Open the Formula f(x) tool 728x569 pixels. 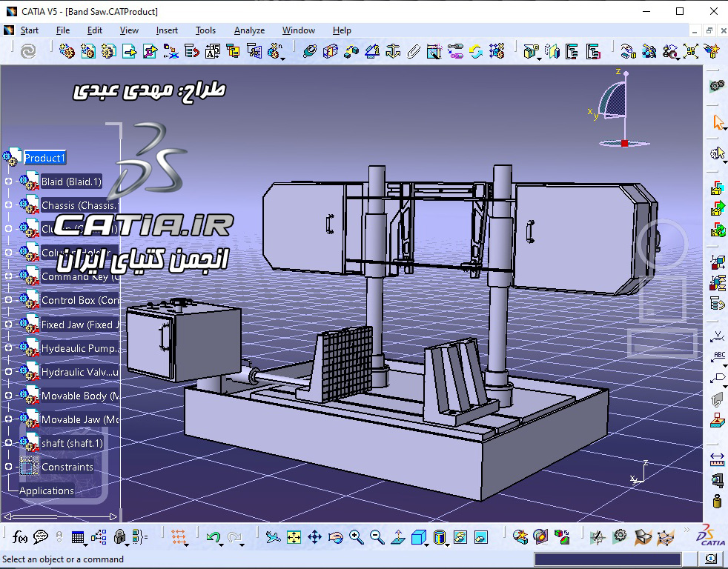coord(19,537)
